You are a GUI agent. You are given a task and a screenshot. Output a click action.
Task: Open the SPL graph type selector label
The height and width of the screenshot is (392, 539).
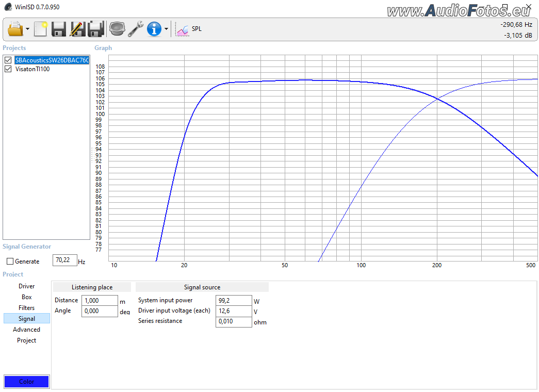[197, 29]
